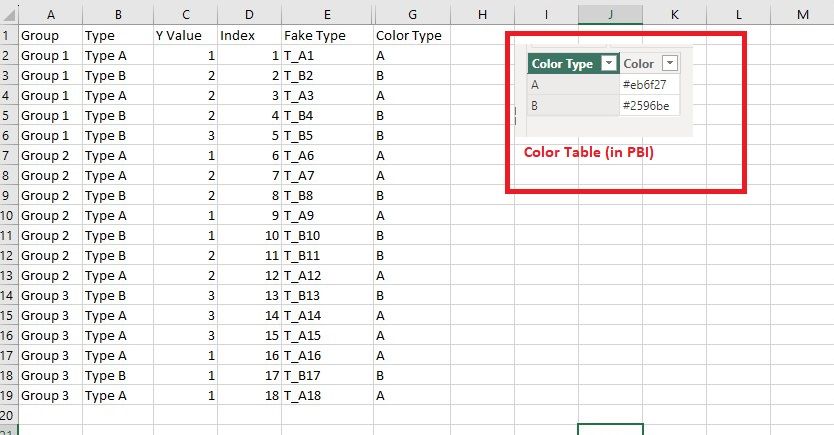Screen dimensions: 834x435
Task: Select Group 1 cell in row 2
Action: point(51,55)
